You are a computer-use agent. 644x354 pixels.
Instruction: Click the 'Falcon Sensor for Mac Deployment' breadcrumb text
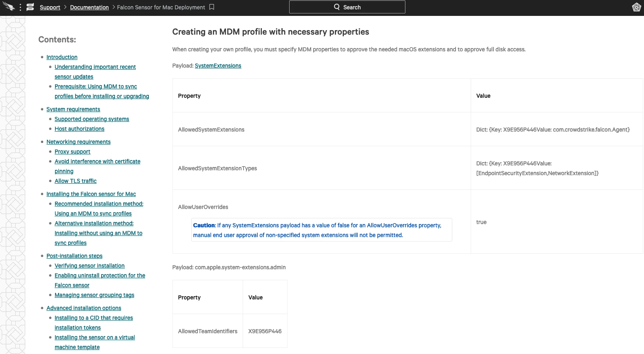click(x=161, y=7)
